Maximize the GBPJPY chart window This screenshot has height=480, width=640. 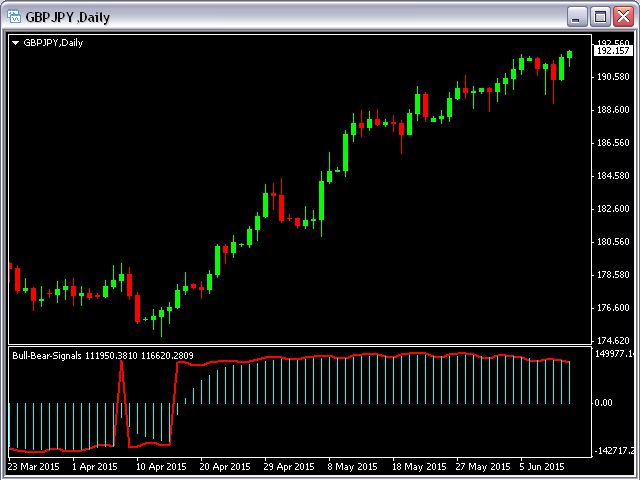tap(600, 17)
